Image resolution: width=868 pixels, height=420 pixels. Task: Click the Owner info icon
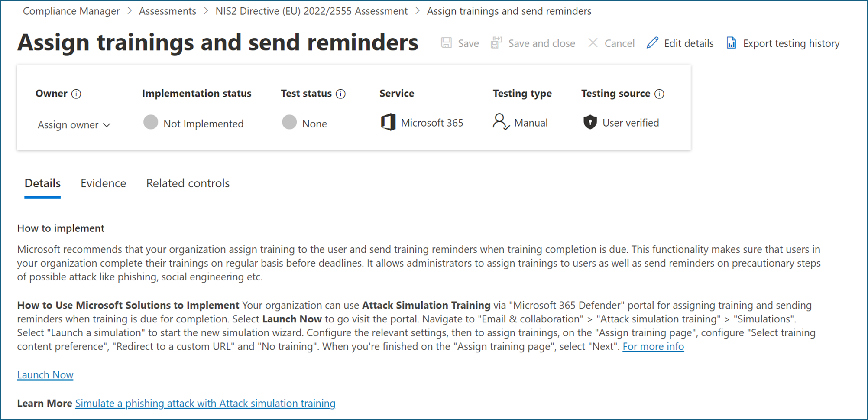tap(76, 94)
